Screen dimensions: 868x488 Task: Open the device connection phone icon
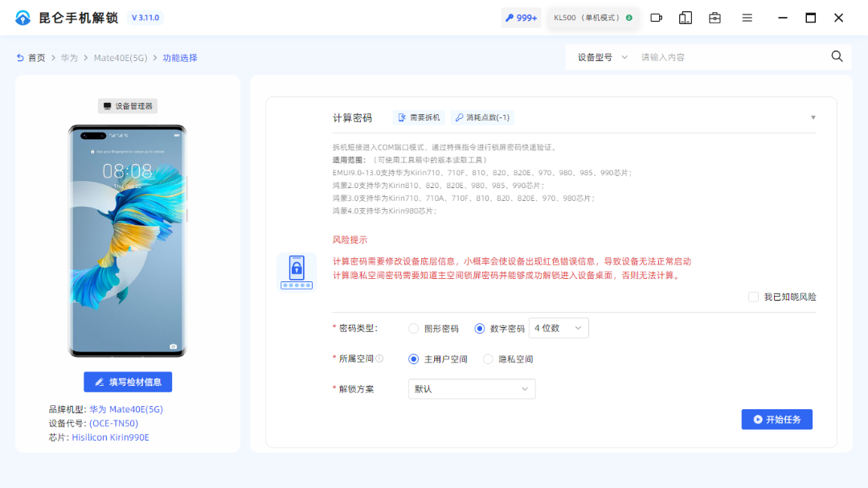[686, 18]
